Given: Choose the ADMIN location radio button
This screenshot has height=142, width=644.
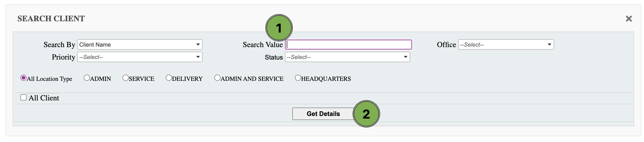Looking at the screenshot, I should (x=87, y=78).
